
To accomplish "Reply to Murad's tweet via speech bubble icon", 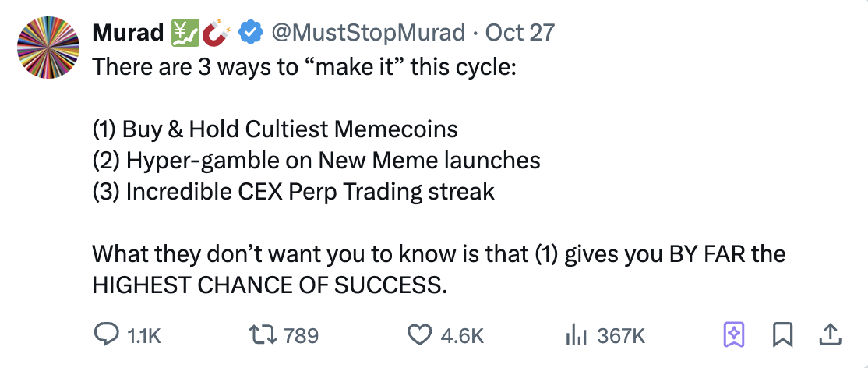I will point(105,335).
